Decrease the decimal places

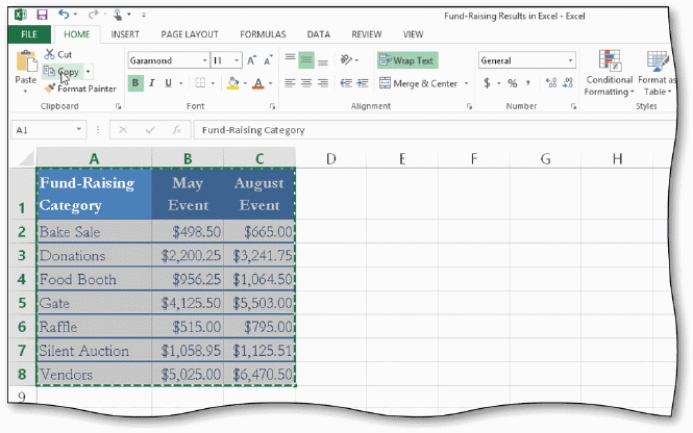[x=568, y=83]
